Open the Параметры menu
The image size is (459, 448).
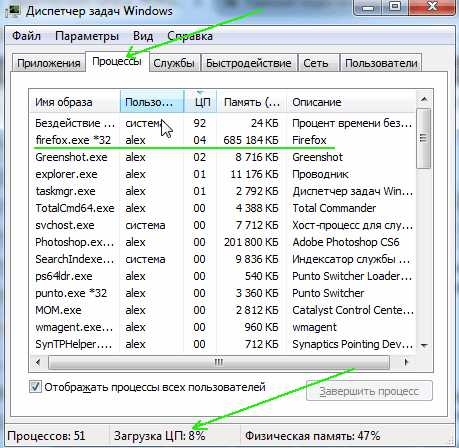click(x=87, y=36)
